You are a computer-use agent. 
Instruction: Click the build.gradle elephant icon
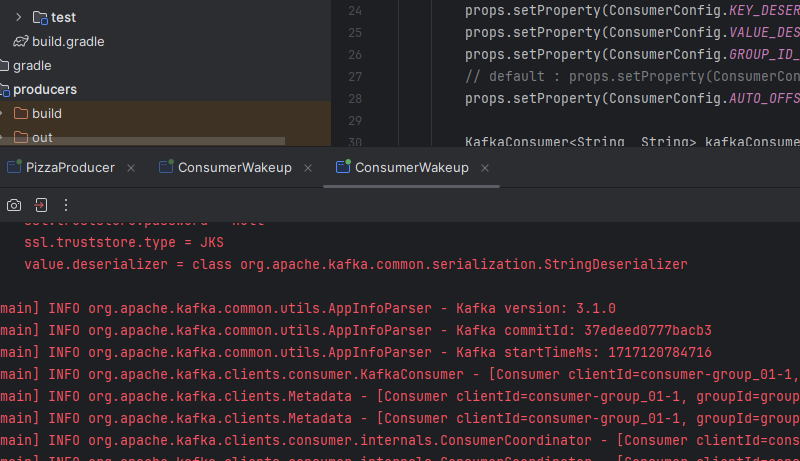(20, 41)
